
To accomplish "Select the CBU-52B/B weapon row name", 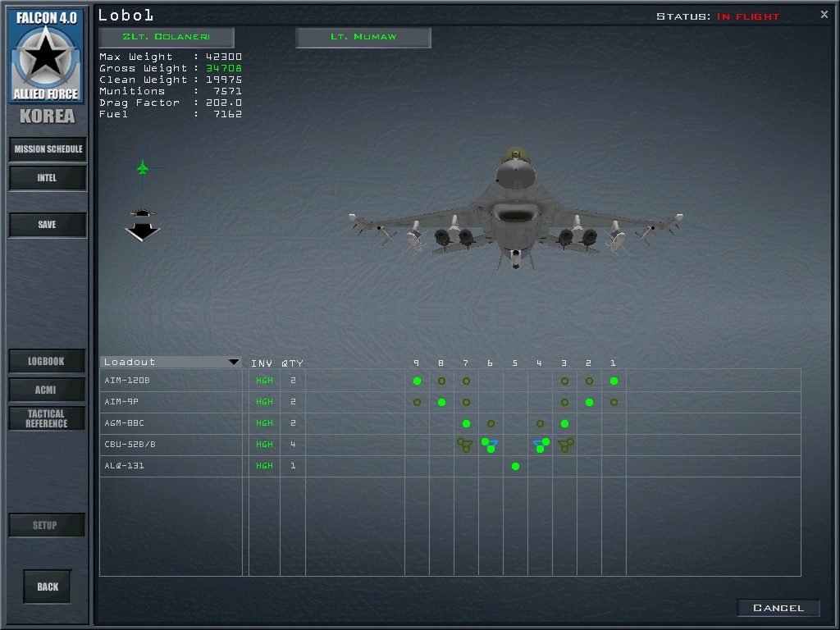I will coord(130,445).
